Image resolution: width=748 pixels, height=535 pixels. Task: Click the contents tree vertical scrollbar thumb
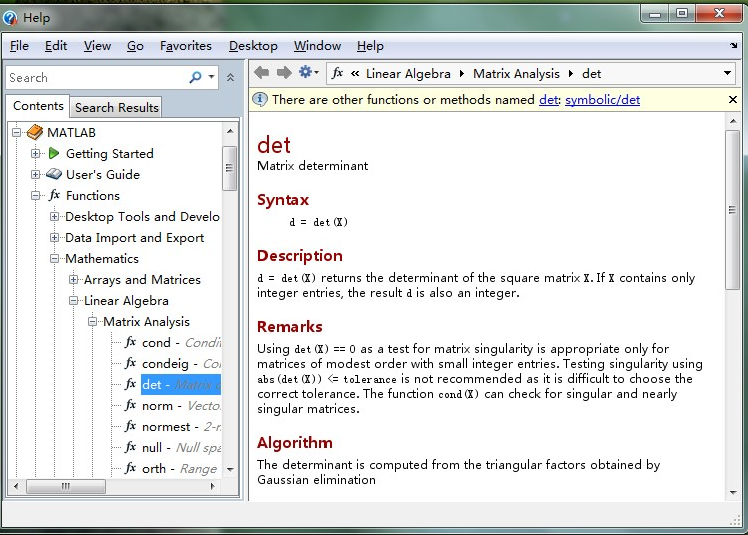point(229,168)
